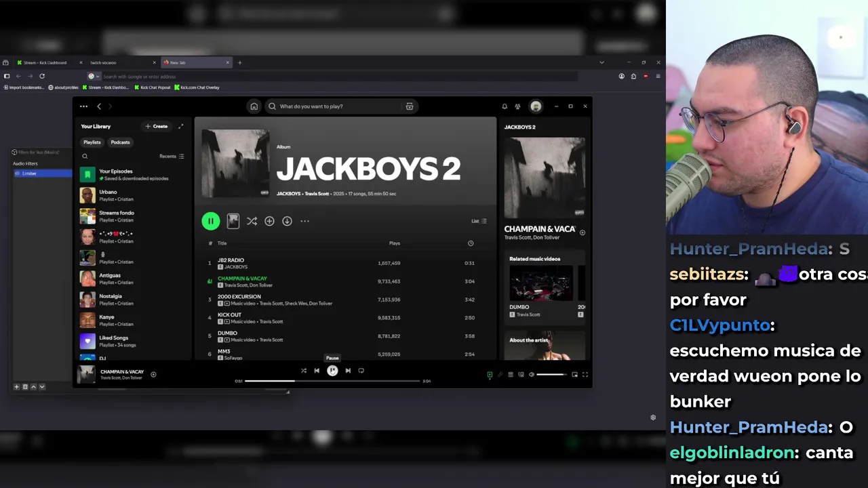868x488 pixels.
Task: Open the playback queue
Action: click(511, 374)
